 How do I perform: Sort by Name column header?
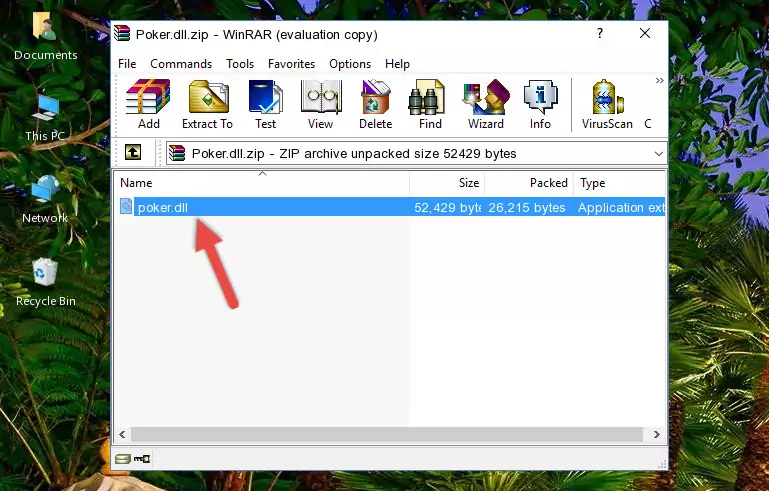tap(262, 183)
